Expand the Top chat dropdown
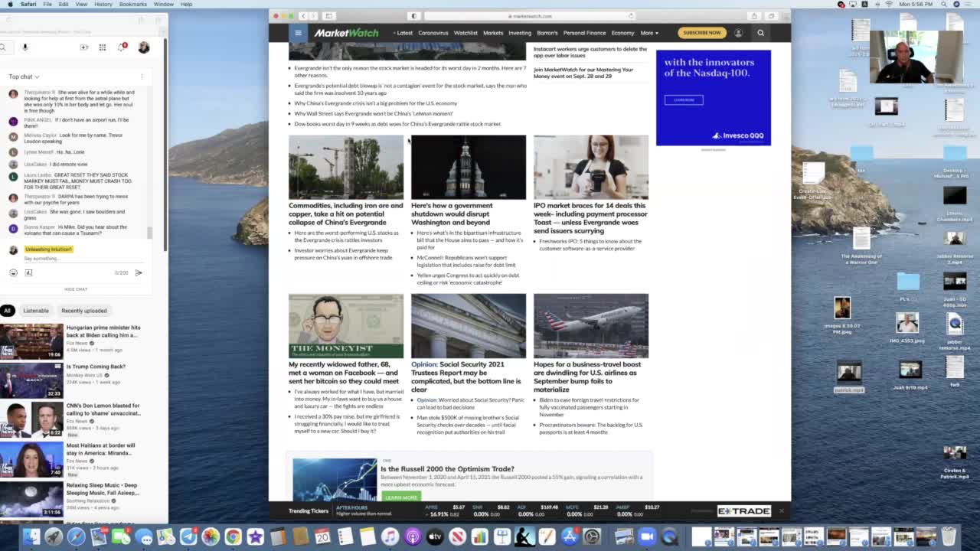 [x=24, y=77]
